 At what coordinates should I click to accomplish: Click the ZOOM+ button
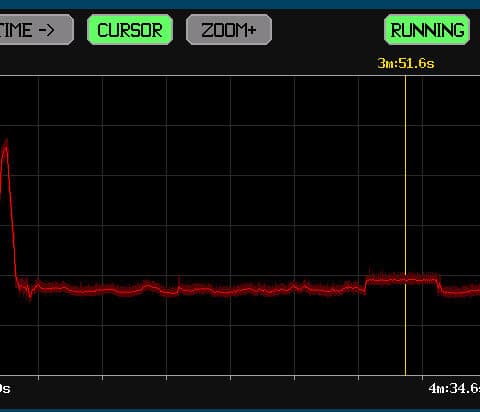tap(229, 30)
